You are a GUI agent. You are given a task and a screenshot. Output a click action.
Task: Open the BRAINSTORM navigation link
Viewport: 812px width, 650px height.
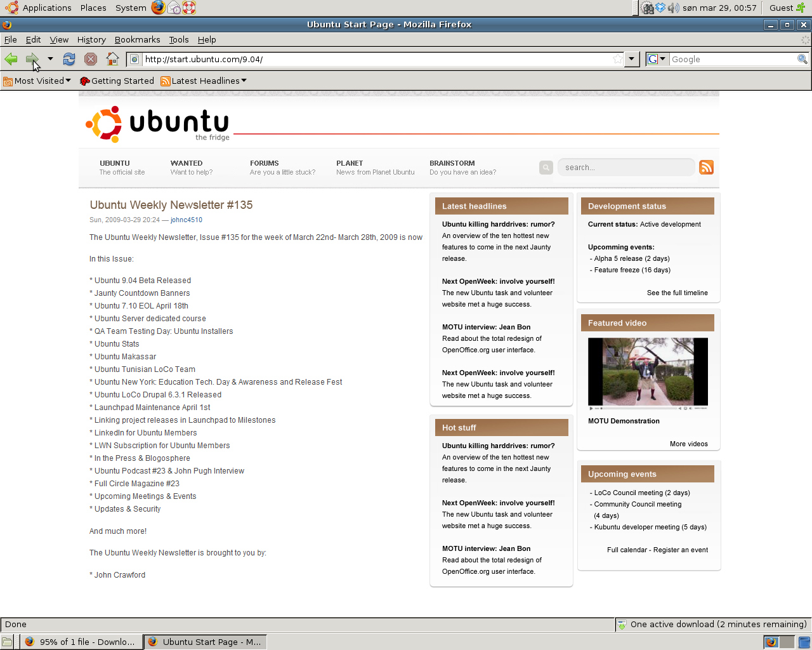pos(462,168)
